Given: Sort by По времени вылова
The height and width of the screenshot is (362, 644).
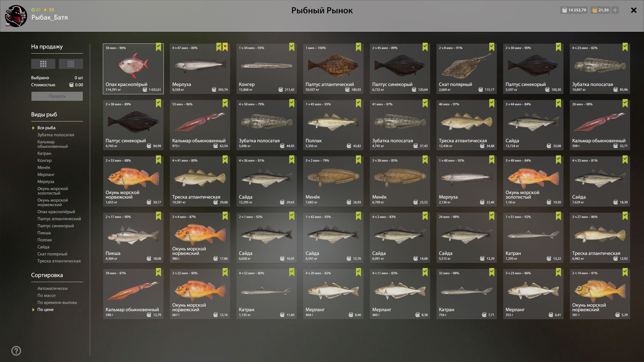Looking at the screenshot, I should [x=57, y=302].
